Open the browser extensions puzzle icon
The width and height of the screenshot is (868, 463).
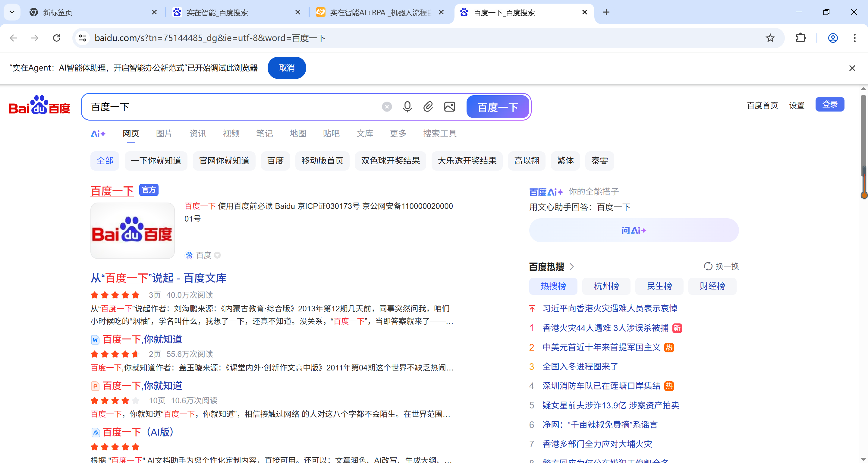tap(800, 38)
